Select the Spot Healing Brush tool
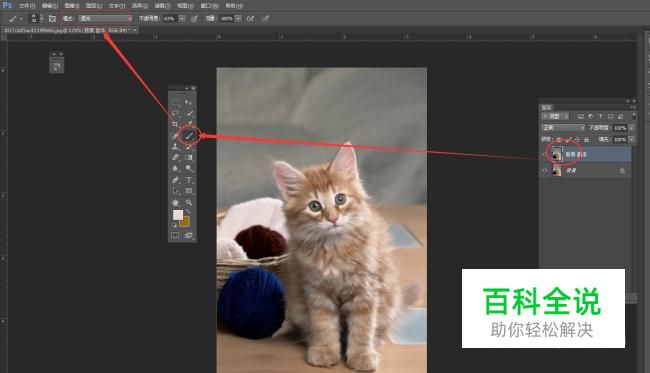 175,135
